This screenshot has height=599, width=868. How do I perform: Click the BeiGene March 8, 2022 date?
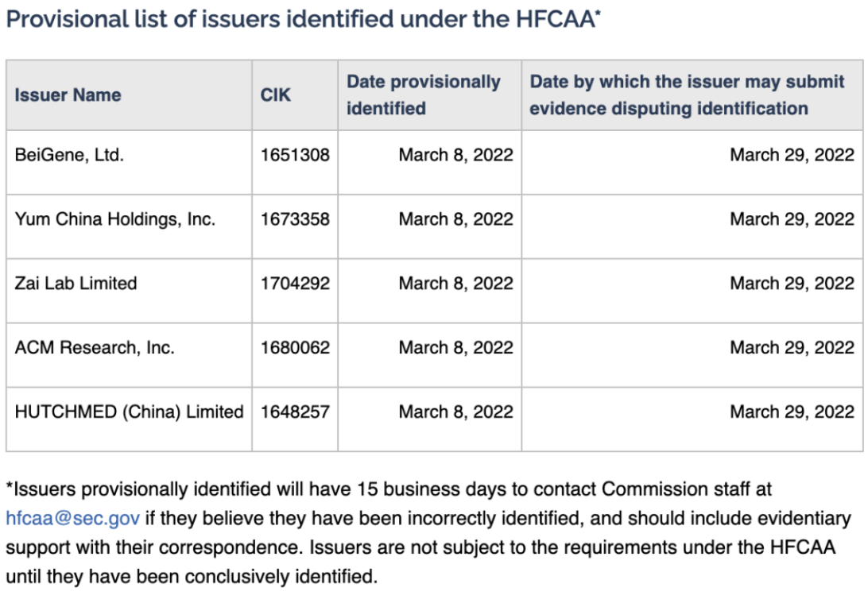[x=456, y=155]
